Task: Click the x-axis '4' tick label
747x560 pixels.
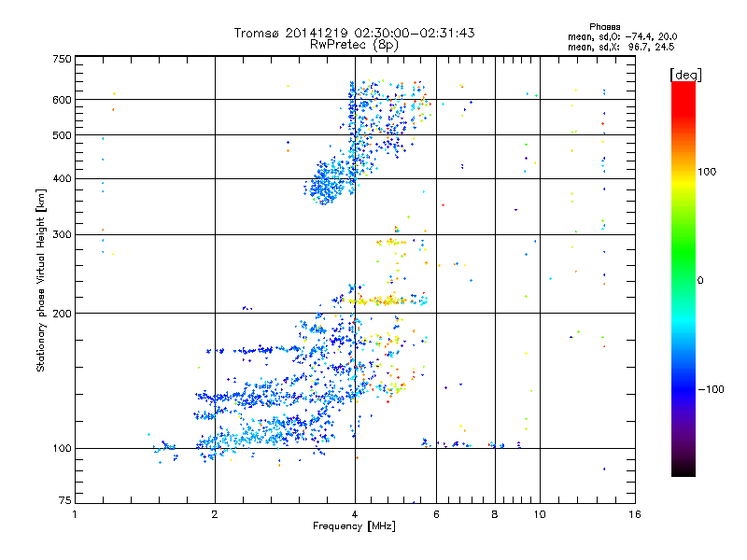Action: pyautogui.click(x=355, y=514)
